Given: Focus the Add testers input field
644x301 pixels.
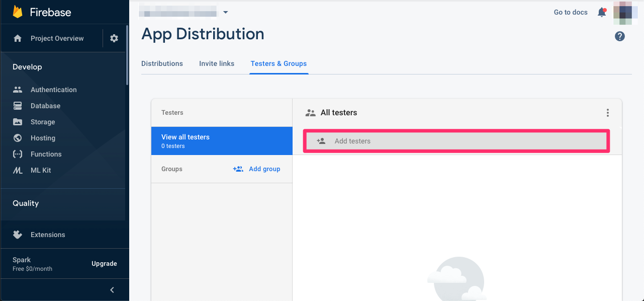Looking at the screenshot, I should [x=456, y=141].
